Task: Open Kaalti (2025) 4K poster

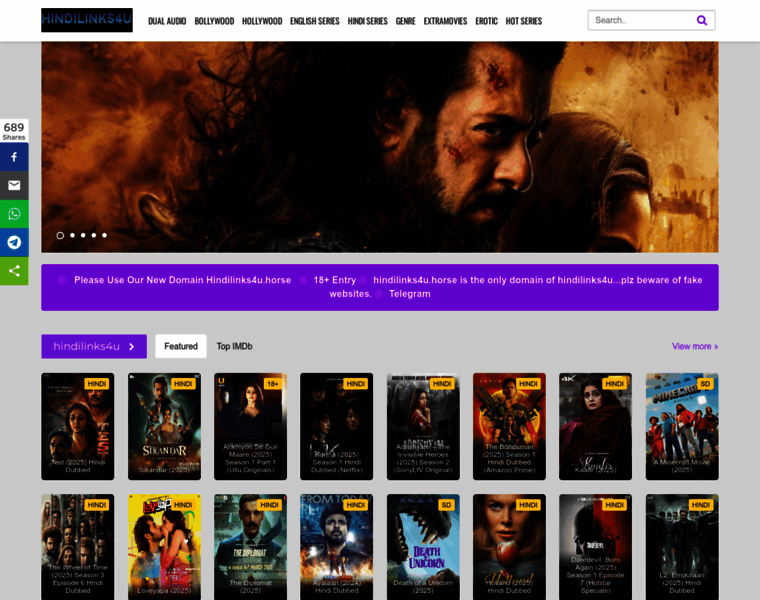Action: pos(595,426)
